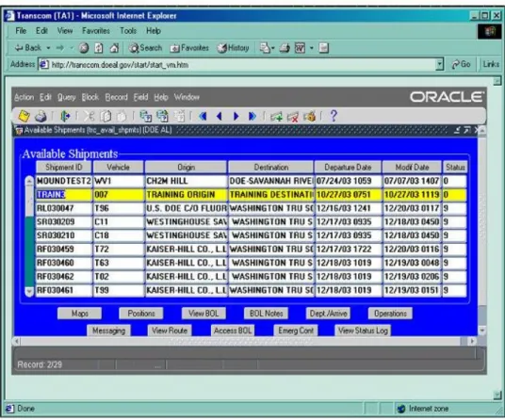Viewport: 505px width, 420px height.
Task: Click the BOL Notes button
Action: 266,314
